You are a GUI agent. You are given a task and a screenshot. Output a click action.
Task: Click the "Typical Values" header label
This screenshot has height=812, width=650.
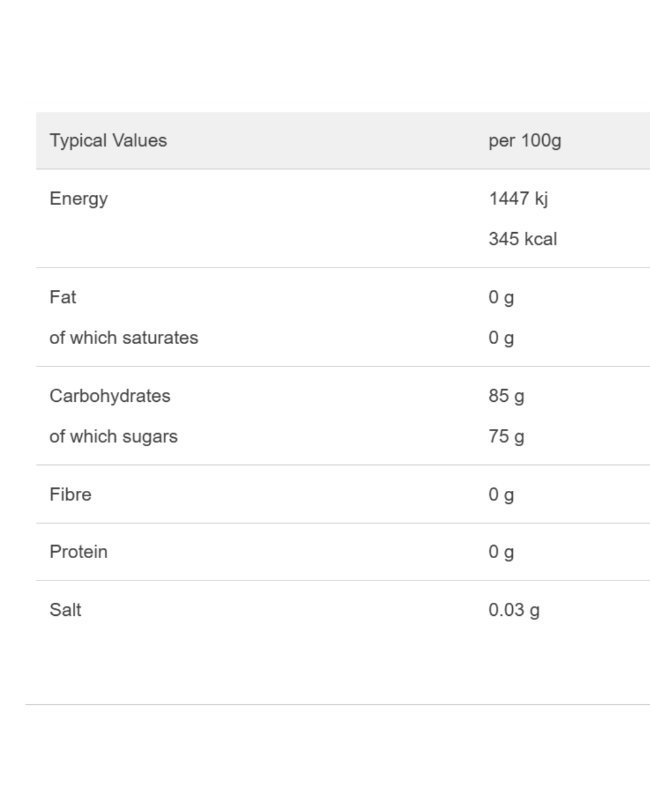[x=108, y=141]
